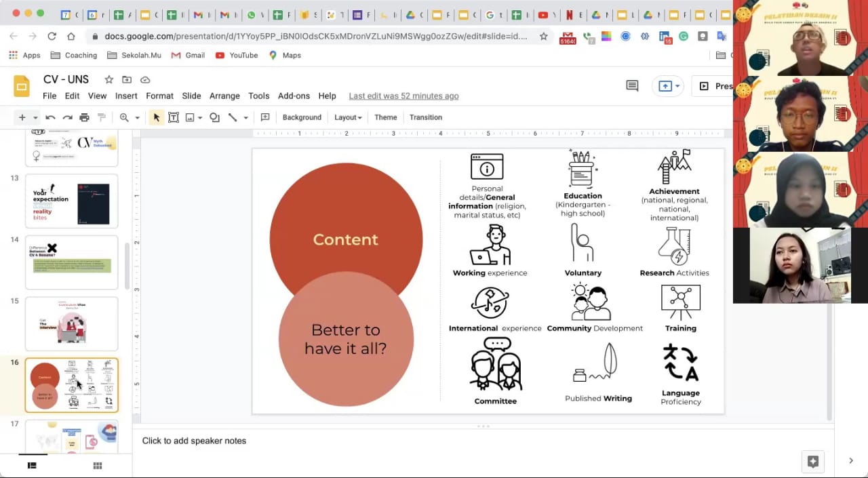
Task: Select the Text box tool
Action: tap(174, 117)
